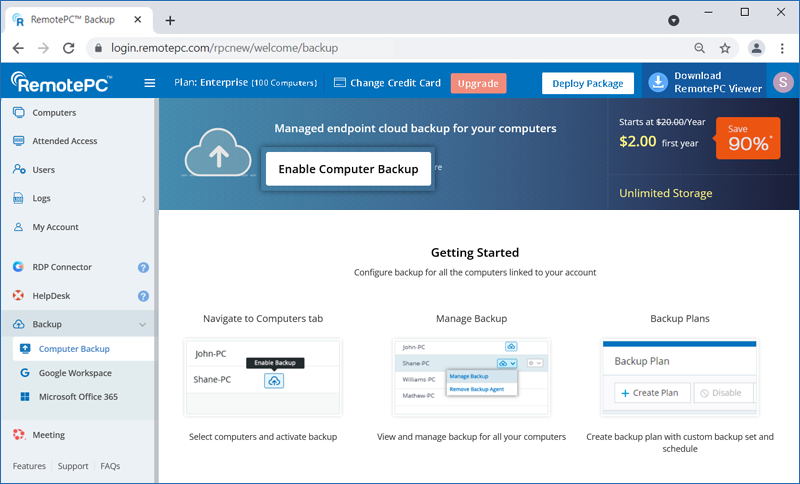The width and height of the screenshot is (800, 484).
Task: Click the user avatar S icon
Action: tap(781, 83)
